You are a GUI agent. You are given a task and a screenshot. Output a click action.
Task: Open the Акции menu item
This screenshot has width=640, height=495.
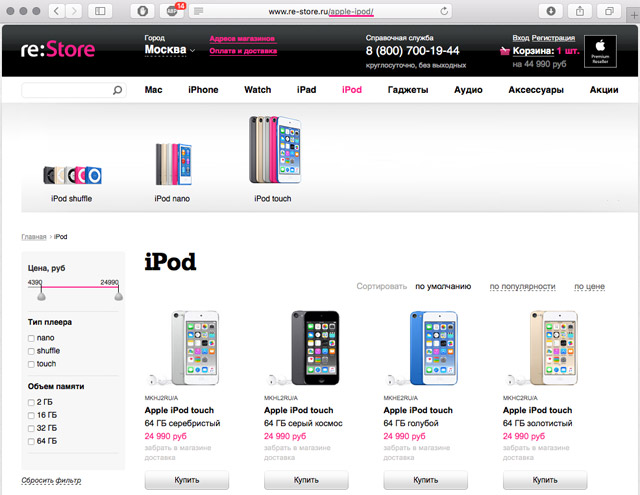coord(604,90)
